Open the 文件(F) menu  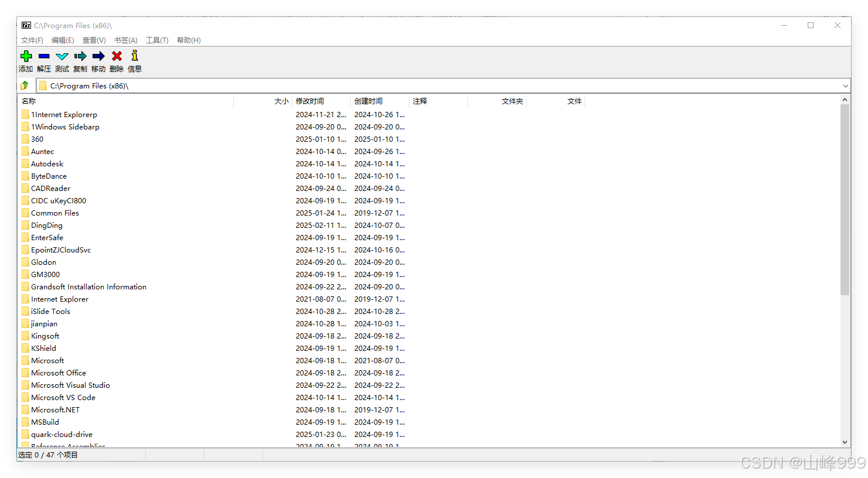[32, 40]
